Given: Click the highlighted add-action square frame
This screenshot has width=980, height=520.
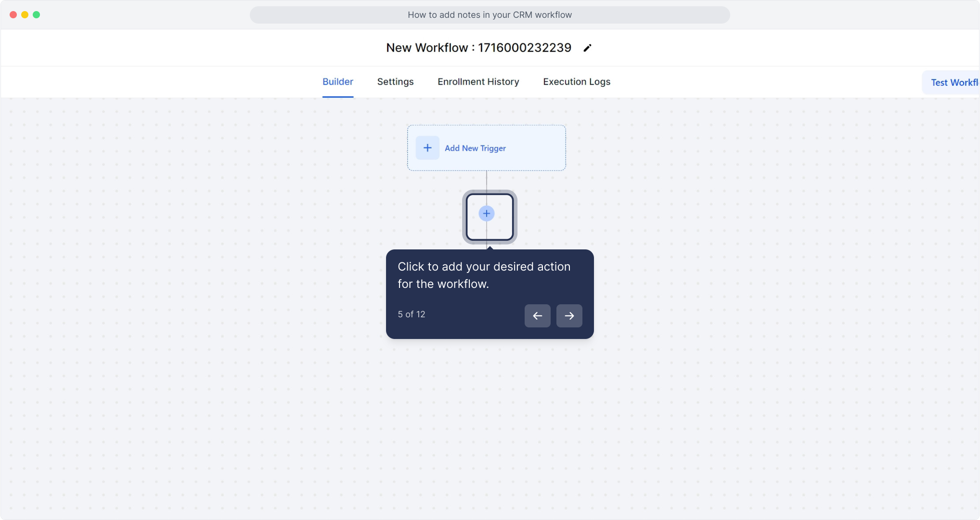Looking at the screenshot, I should click(x=490, y=217).
